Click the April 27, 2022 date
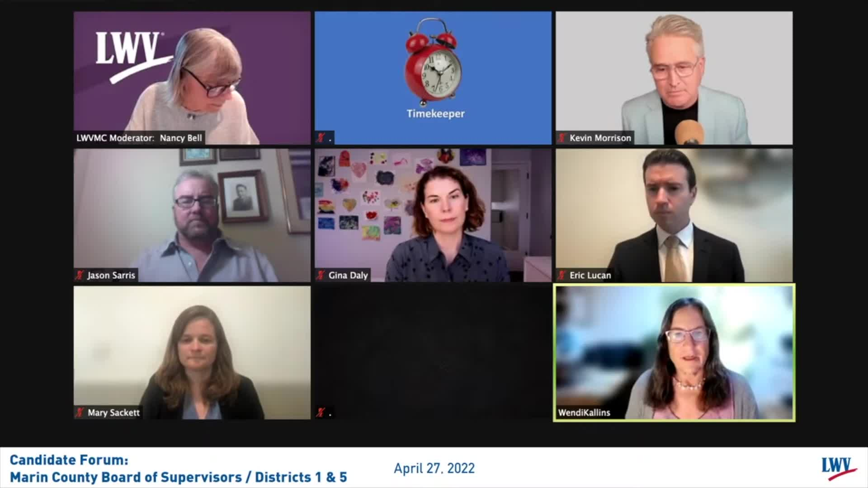 434,469
